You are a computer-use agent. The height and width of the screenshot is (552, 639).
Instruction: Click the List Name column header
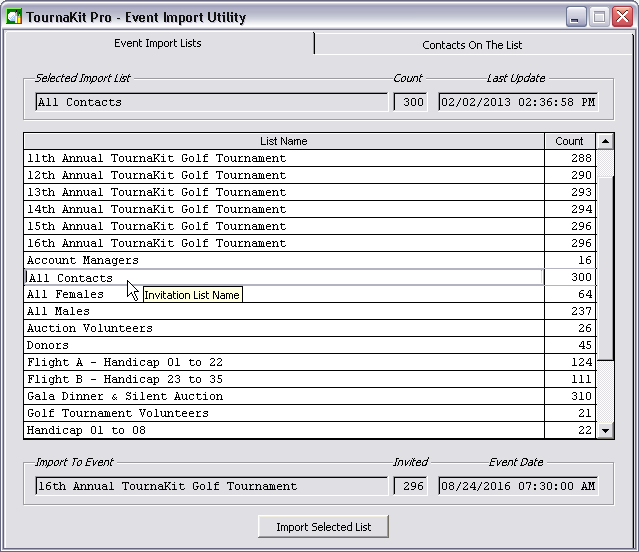284,141
